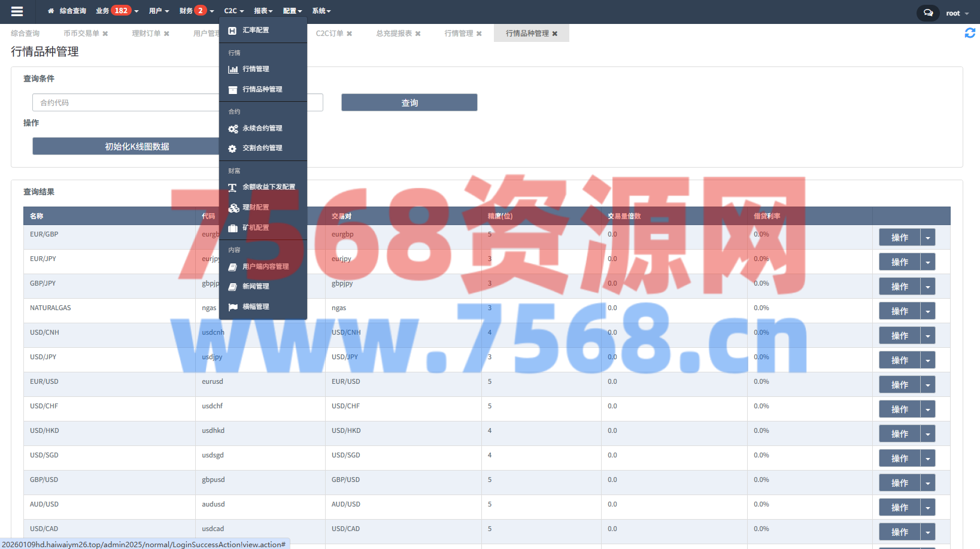
Task: Select 交割合约管理 from the dropdown menu
Action: [262, 148]
